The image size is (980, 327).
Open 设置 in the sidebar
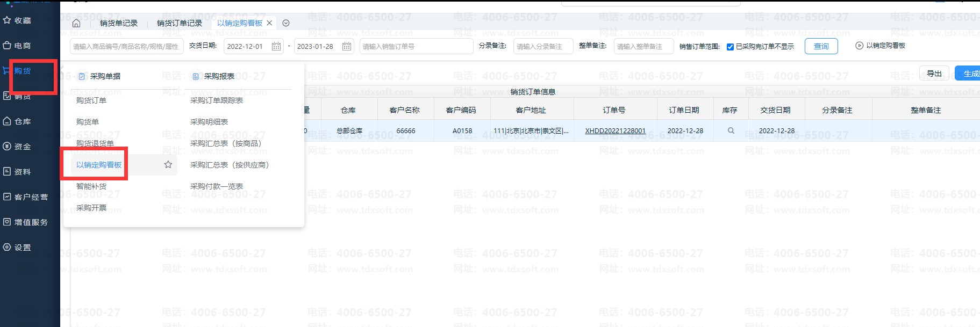17,248
